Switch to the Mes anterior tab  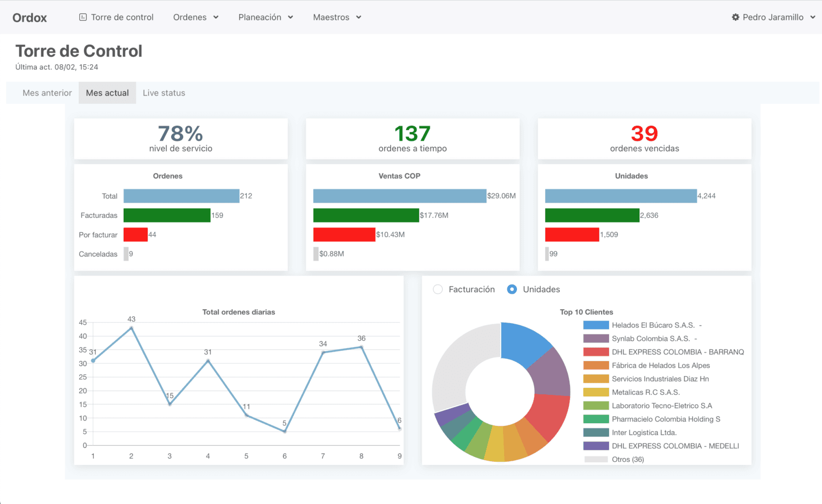(x=47, y=93)
